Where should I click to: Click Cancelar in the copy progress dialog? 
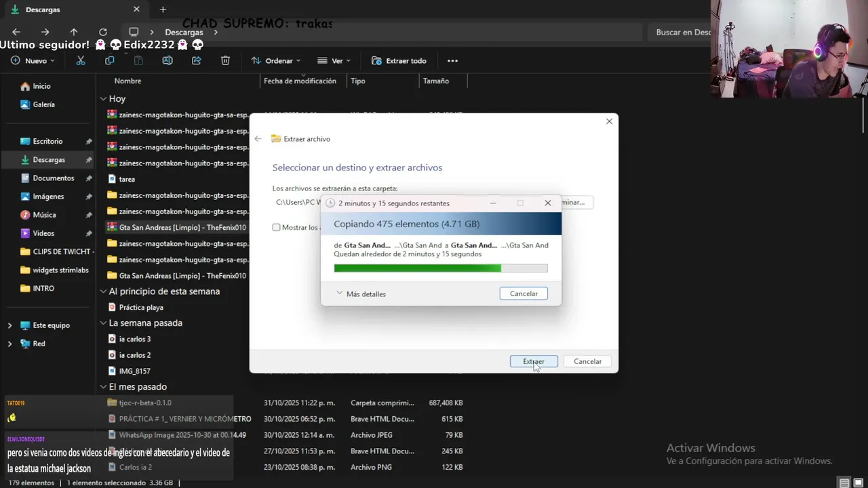pyautogui.click(x=524, y=293)
